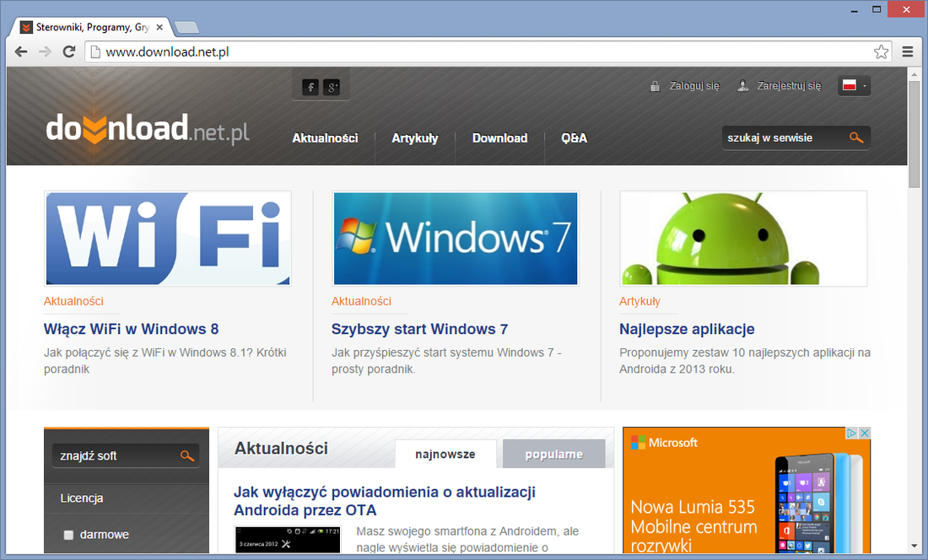The image size is (928, 560).
Task: Click the Microsoft Nowa Lumia 535 ad
Action: click(x=747, y=490)
